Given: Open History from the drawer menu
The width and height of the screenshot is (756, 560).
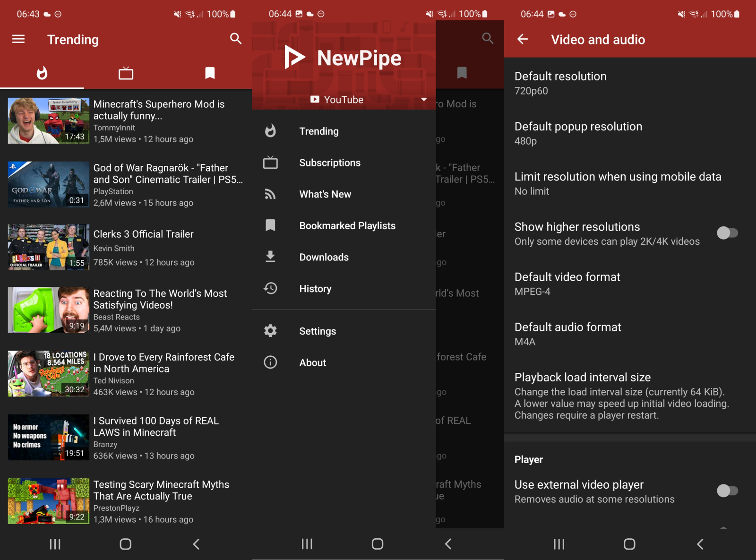Looking at the screenshot, I should tap(344, 289).
